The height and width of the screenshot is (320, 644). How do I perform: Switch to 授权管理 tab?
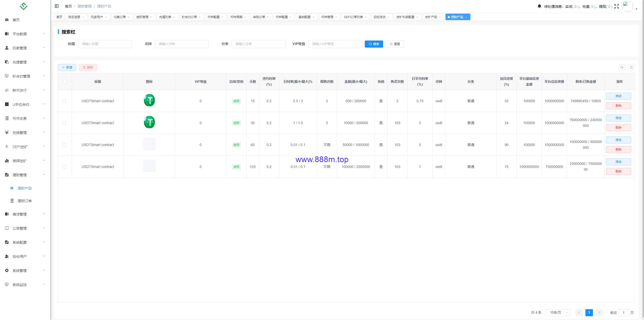point(144,17)
